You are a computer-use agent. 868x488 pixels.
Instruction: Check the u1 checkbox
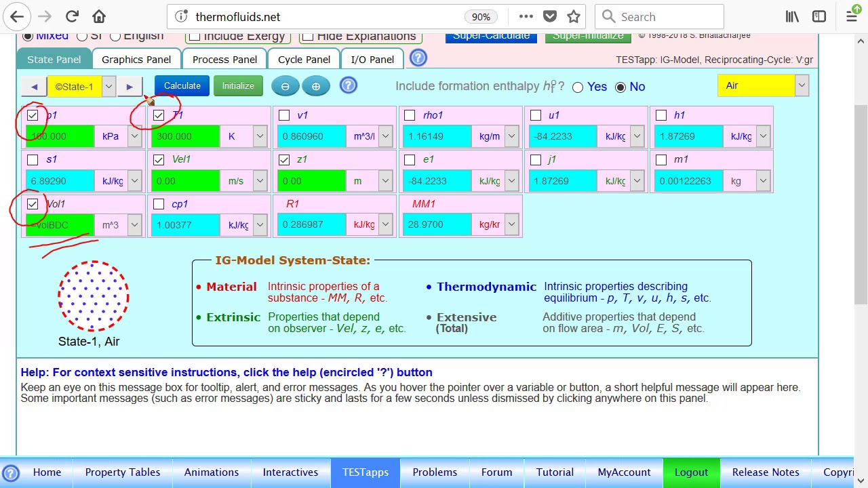click(x=536, y=115)
